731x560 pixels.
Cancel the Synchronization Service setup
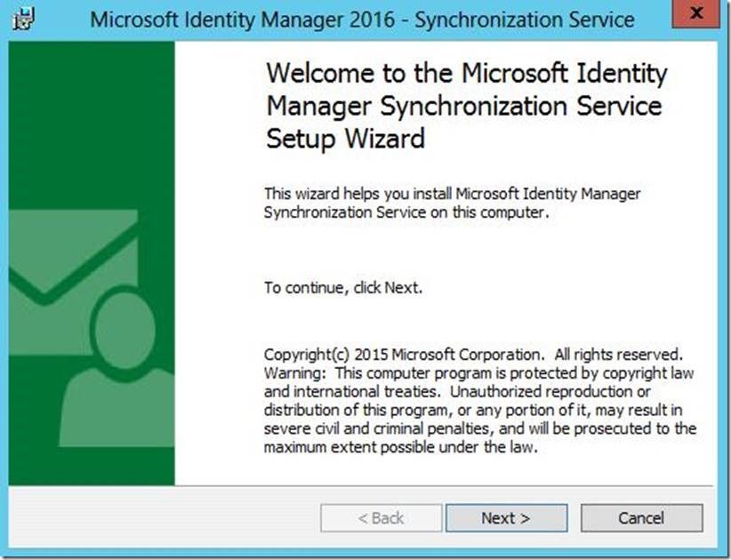[x=641, y=518]
